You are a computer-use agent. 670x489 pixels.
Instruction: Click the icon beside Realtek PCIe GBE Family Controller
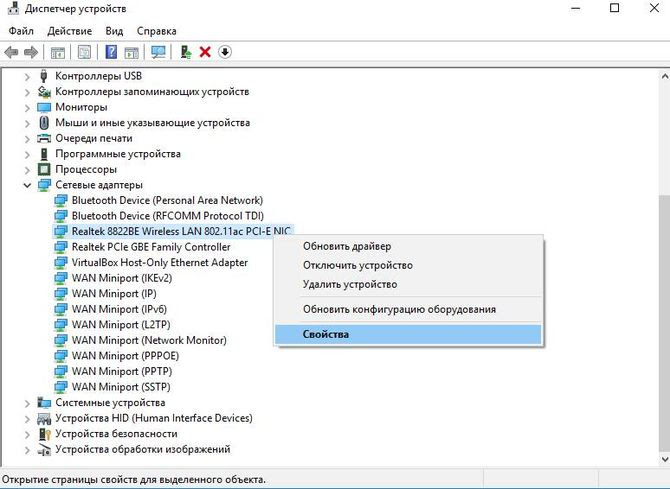[61, 247]
